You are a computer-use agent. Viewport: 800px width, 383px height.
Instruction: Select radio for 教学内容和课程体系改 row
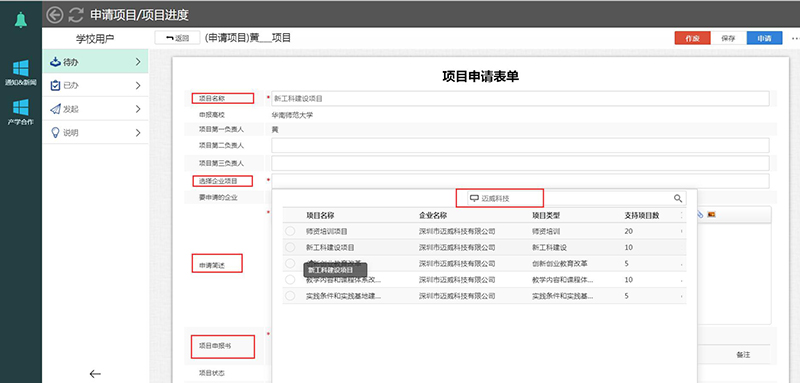(290, 279)
